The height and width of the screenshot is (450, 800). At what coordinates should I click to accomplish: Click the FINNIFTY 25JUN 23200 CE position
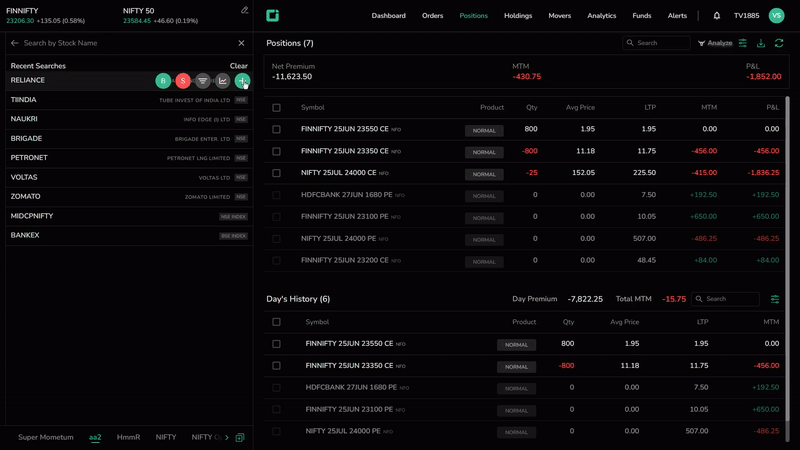(526, 261)
